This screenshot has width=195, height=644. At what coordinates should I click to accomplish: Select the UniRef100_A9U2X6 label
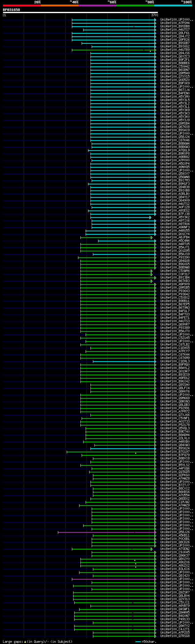[175, 562]
